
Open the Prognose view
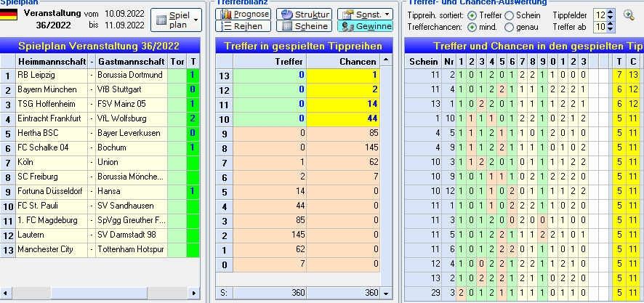coord(243,15)
